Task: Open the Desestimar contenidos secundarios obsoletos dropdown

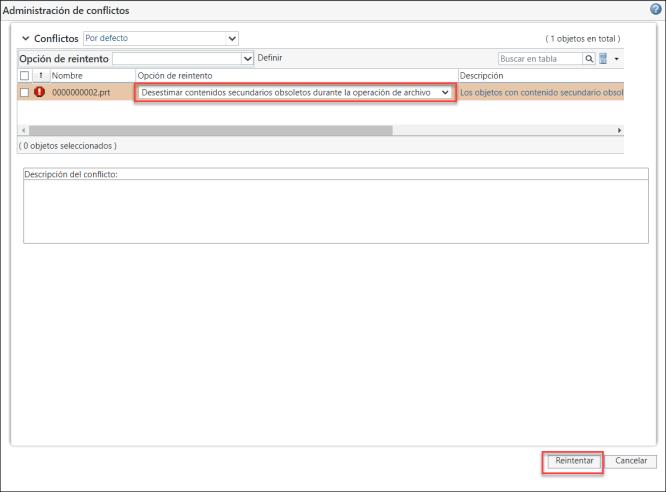Action: click(295, 92)
